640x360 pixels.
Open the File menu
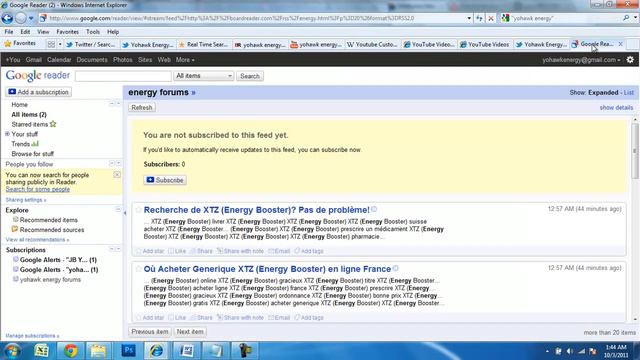(9, 32)
